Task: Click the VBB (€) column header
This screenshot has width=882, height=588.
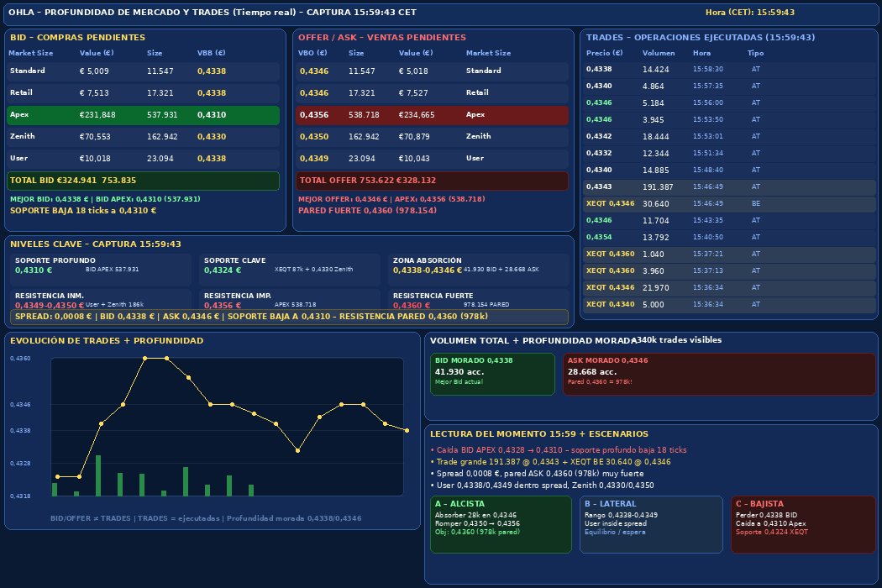Action: (x=211, y=53)
